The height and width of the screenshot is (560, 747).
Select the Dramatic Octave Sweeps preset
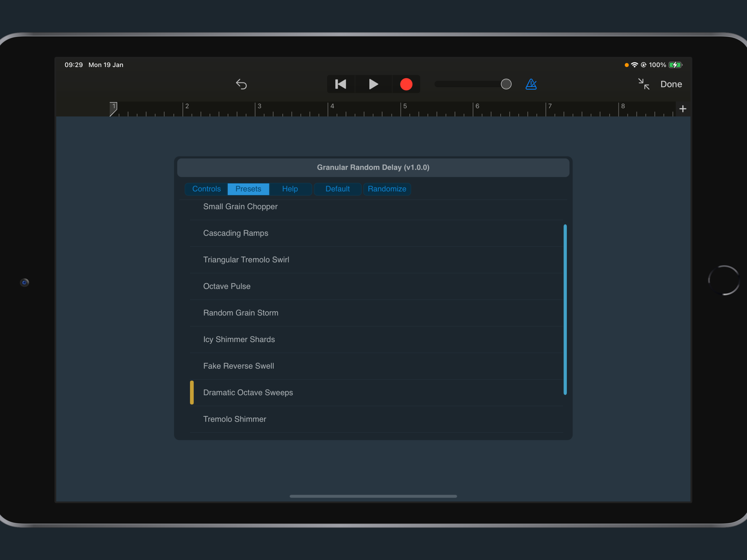point(377,393)
